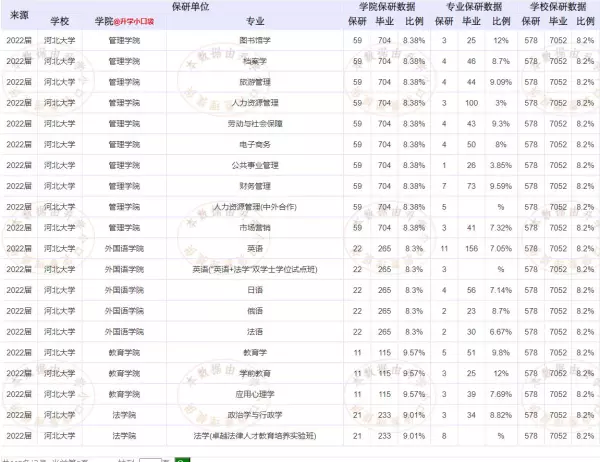The height and width of the screenshot is (462, 600).
Task: Select the 应用心理学 major cell
Action: (255, 395)
